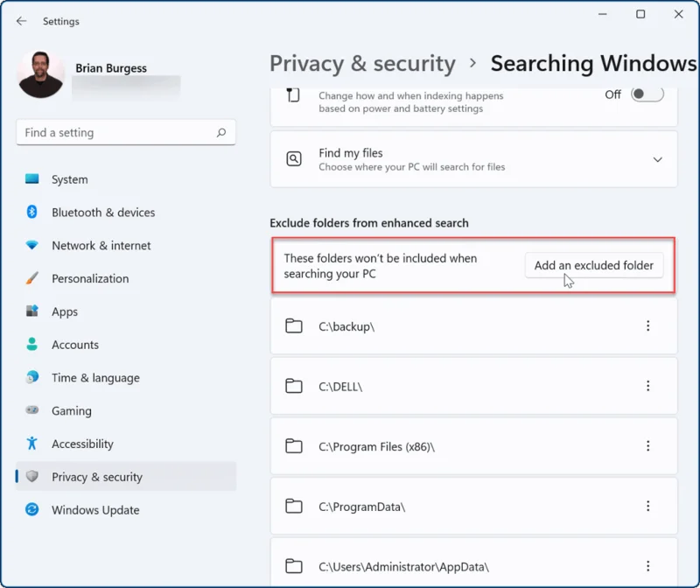Click the Privacy shield icon
700x588 pixels.
[x=31, y=476]
